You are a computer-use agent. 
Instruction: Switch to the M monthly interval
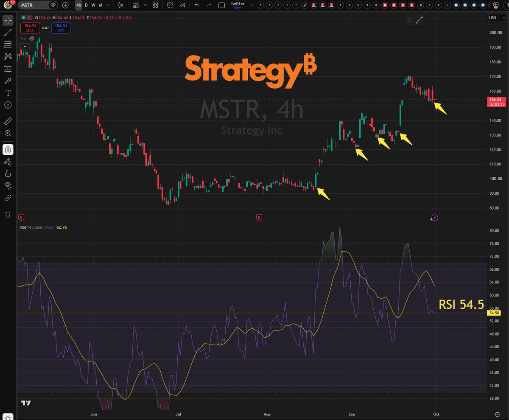101,5
